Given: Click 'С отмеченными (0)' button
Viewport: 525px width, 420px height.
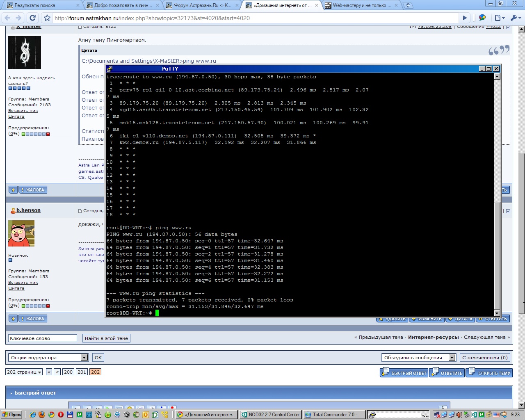Looking at the screenshot, I should (x=485, y=358).
